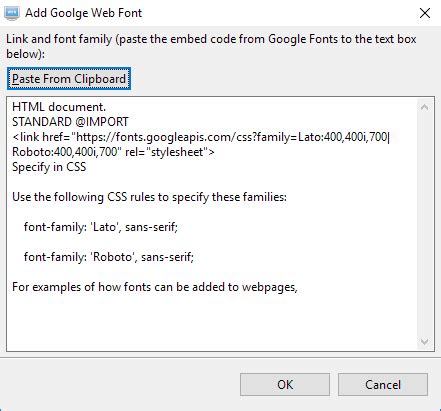The width and height of the screenshot is (441, 411).
Task: Click the scrollbar down arrow in text box
Action: pyautogui.click(x=424, y=341)
